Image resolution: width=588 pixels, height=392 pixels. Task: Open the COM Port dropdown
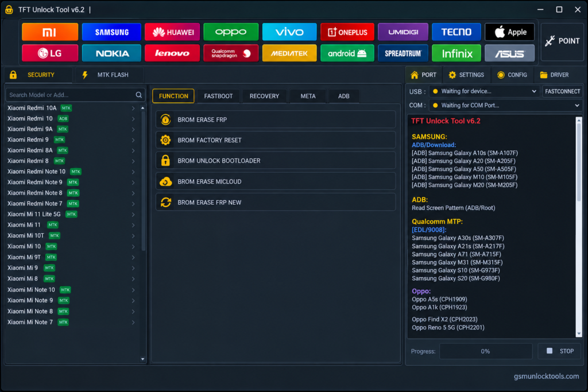click(x=505, y=105)
